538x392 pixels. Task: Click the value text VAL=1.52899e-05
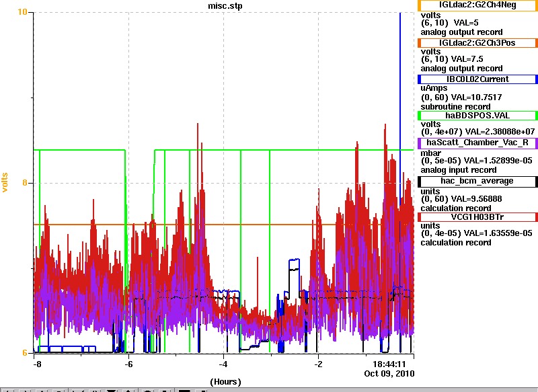pyautogui.click(x=498, y=161)
